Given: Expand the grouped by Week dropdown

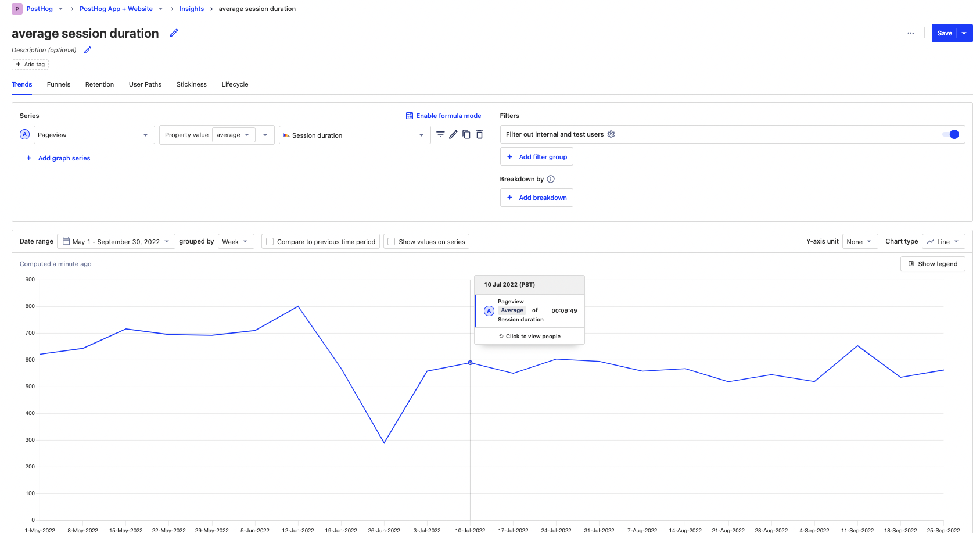Looking at the screenshot, I should click(x=235, y=242).
